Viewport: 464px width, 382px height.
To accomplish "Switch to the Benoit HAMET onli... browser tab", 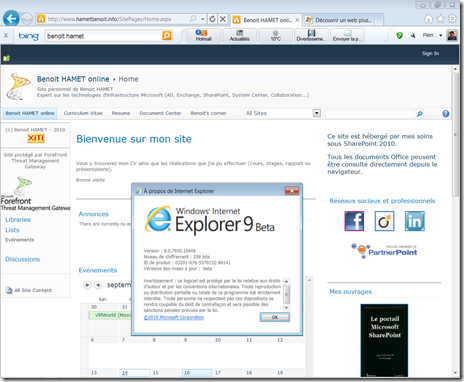I will coord(266,20).
